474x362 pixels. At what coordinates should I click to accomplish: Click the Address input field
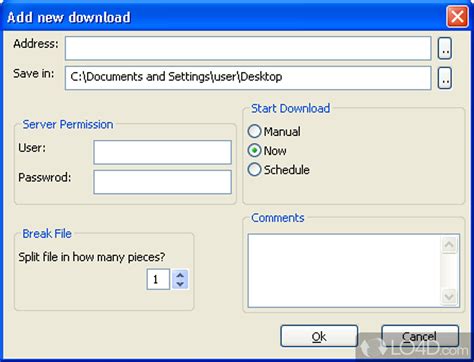248,48
